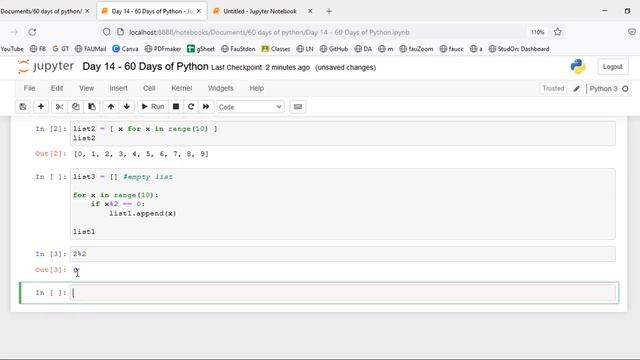The image size is (640, 360).
Task: Open the Cell menu
Action: [149, 88]
